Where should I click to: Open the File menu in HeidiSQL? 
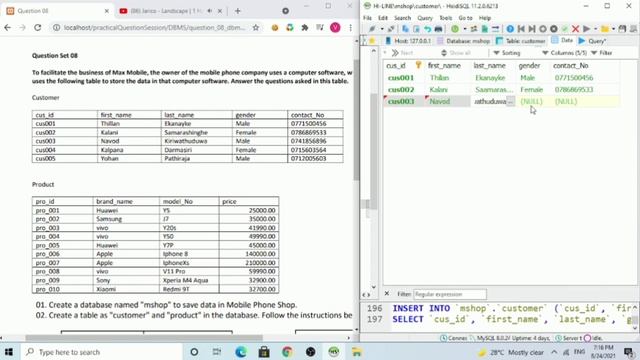pos(367,18)
